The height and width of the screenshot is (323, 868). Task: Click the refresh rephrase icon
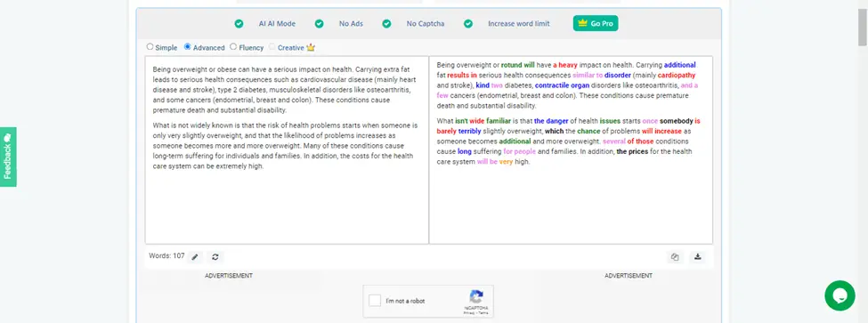[215, 256]
